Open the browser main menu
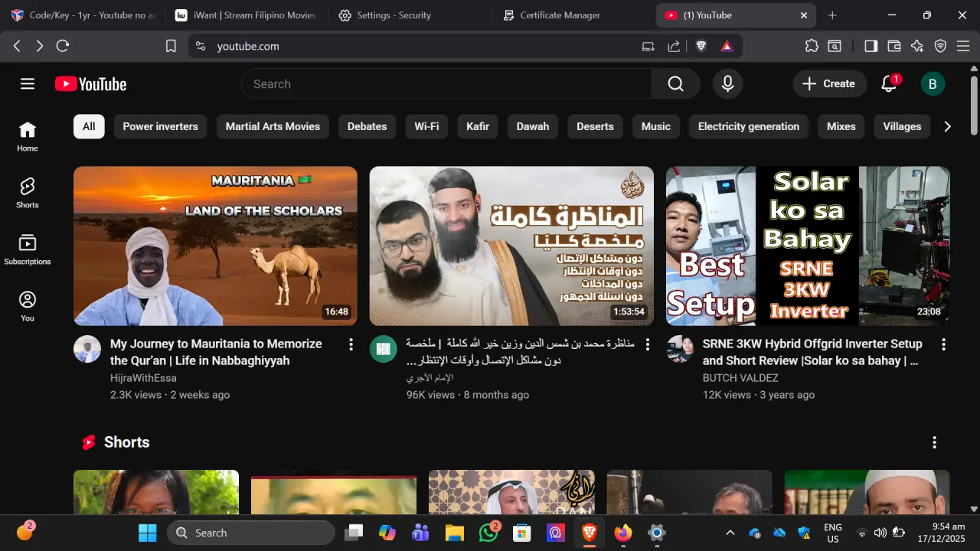The height and width of the screenshot is (551, 980). click(963, 46)
